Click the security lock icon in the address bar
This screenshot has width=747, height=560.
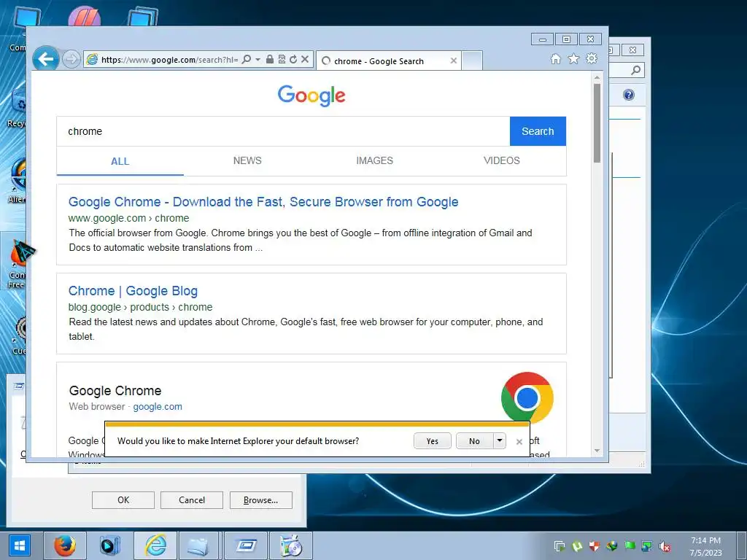point(270,60)
